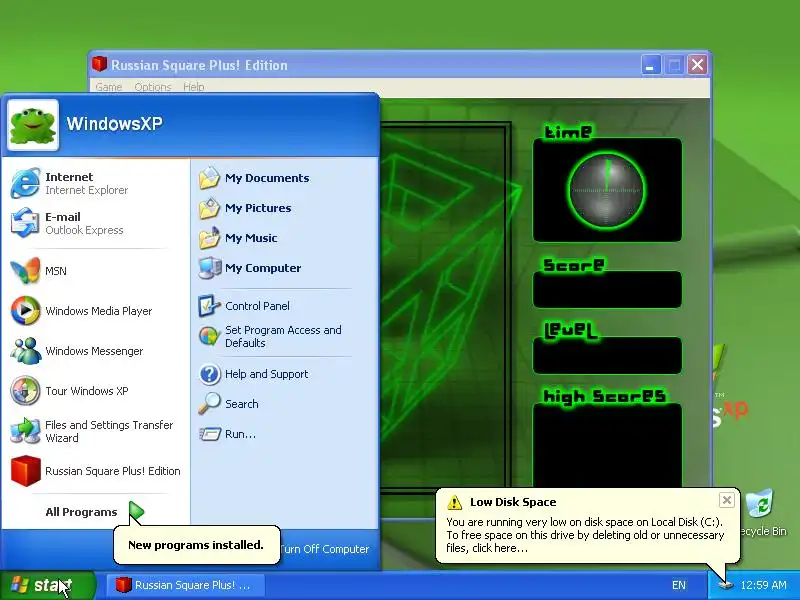Image resolution: width=800 pixels, height=600 pixels.
Task: Click the low disk space tray icon
Action: pos(725,585)
